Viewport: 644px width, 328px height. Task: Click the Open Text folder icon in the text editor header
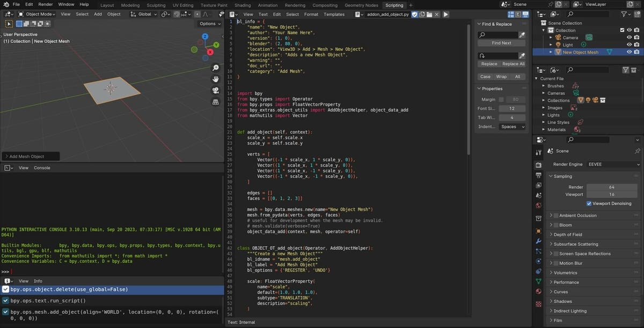pyautogui.click(x=429, y=14)
